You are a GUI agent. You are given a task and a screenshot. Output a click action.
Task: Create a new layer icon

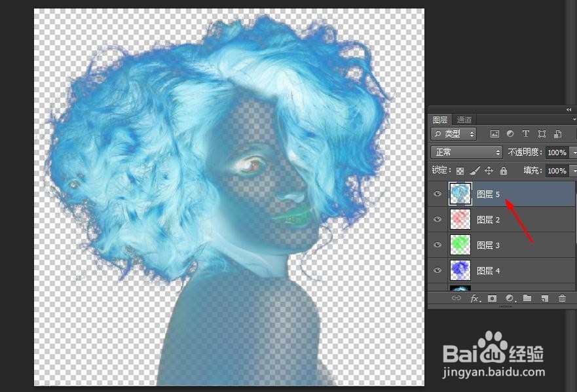(545, 298)
